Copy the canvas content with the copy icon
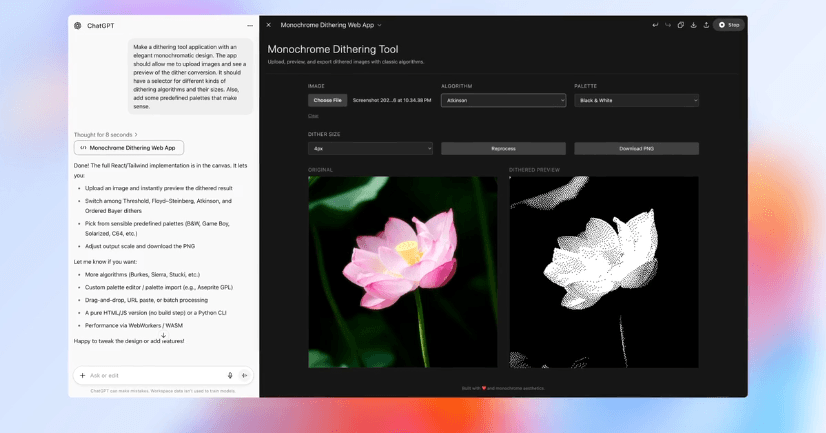826x433 pixels. click(x=681, y=25)
